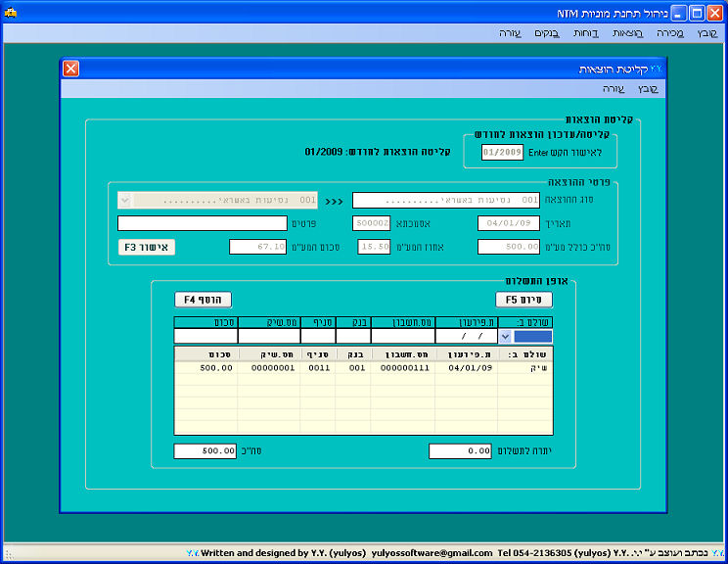Close the קליטת הוצאות inner window
Viewport: 728px width, 564px height.
[71, 69]
